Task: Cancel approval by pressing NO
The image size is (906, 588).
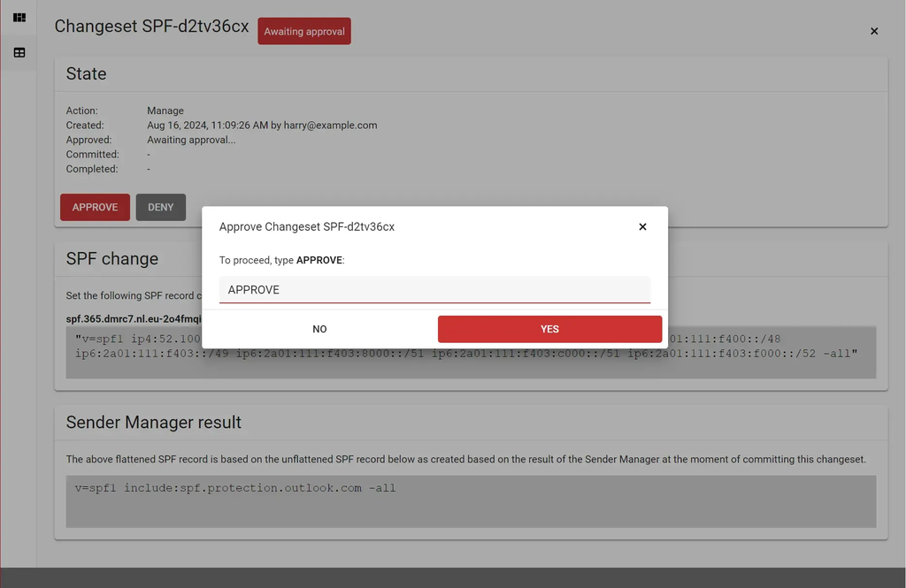Action: pyautogui.click(x=319, y=329)
